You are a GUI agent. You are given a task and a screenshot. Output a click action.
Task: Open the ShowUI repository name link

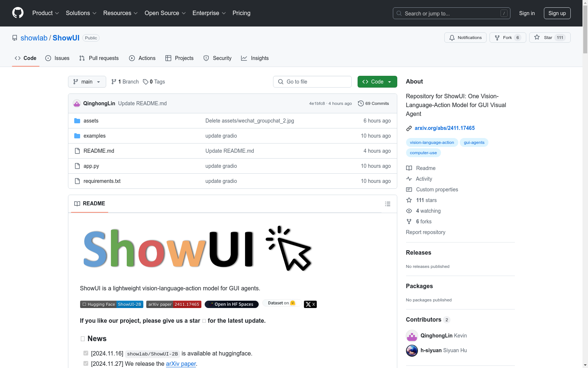66,38
